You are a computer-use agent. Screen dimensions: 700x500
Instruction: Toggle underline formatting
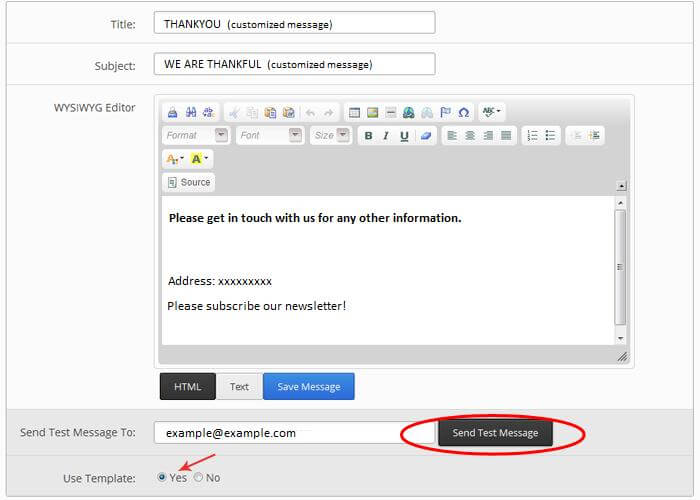404,136
